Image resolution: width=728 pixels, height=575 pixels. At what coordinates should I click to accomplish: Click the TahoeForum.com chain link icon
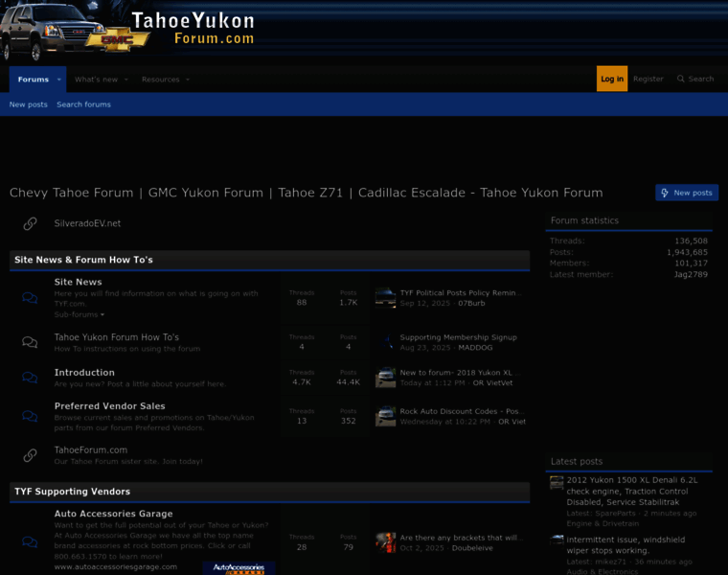(x=30, y=455)
